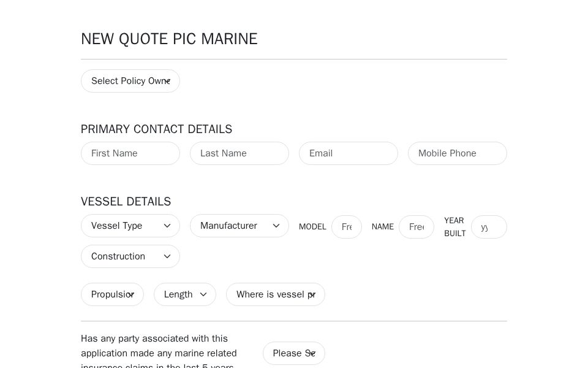Click the Email input box

tap(349, 153)
